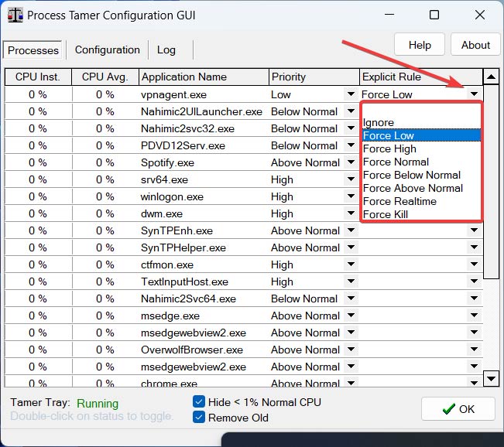This screenshot has height=447, width=504.
Task: Sort by the CPU Avg. column header
Action: point(105,77)
